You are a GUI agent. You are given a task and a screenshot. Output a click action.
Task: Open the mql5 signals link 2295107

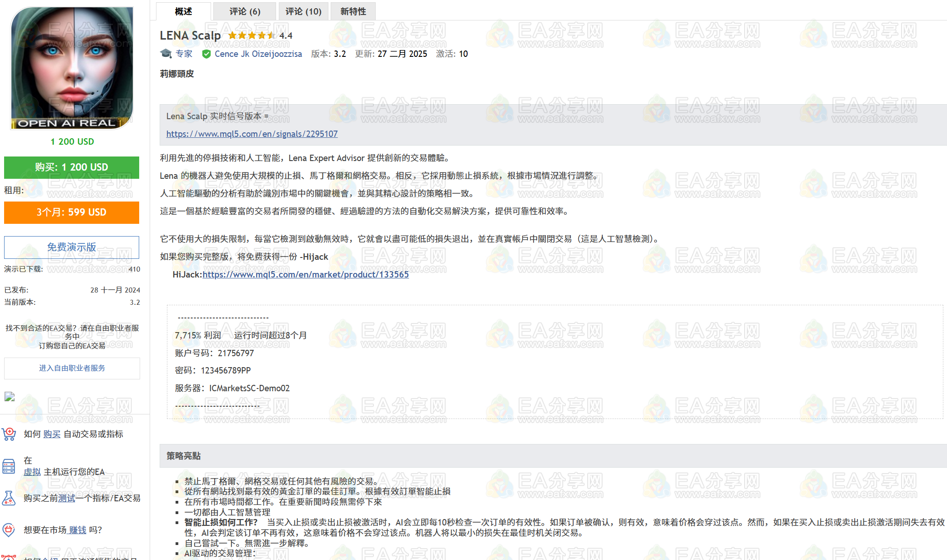252,134
